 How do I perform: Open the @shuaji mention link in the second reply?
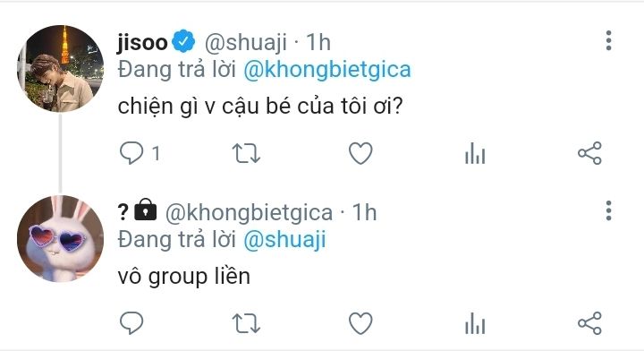284,240
